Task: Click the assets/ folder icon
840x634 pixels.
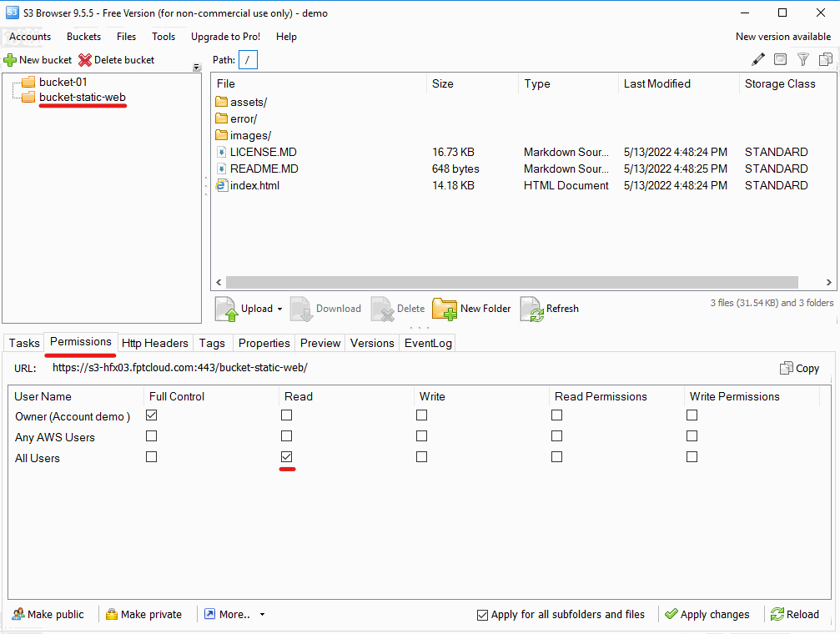Action: click(221, 102)
